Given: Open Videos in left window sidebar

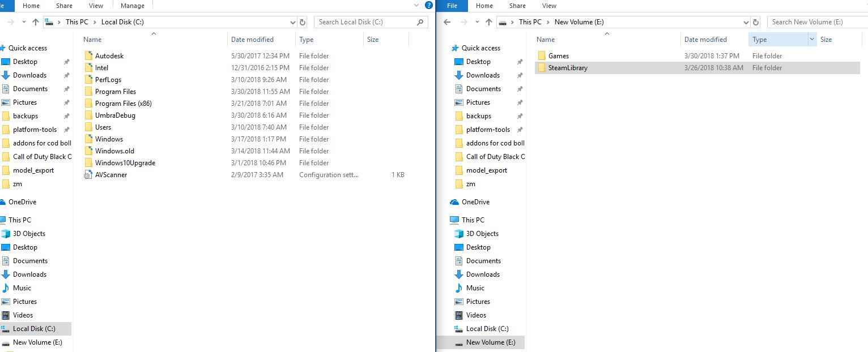Looking at the screenshot, I should (23, 315).
